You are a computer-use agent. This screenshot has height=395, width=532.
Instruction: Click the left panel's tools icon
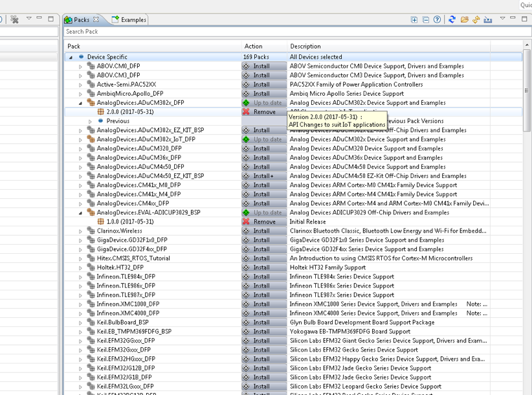(14, 19)
